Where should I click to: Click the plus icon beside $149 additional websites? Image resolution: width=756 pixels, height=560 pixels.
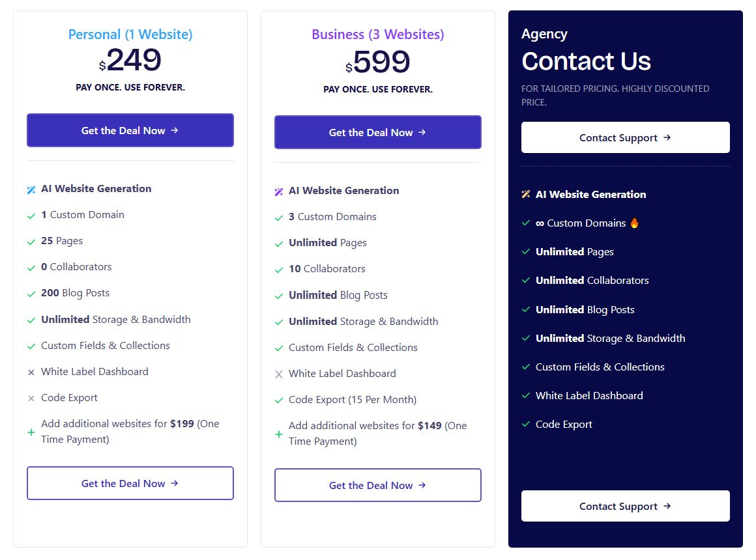tap(279, 434)
